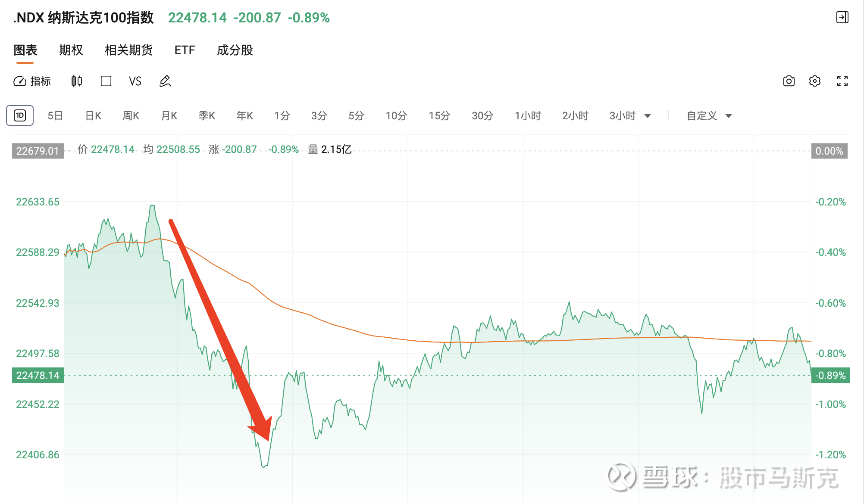This screenshot has width=864, height=504.
Task: Switch to the 5日 period
Action: (x=55, y=115)
